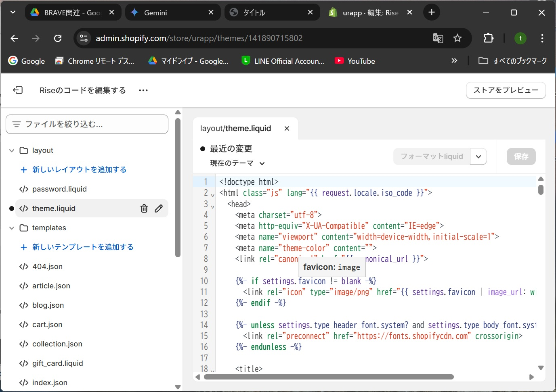Image resolution: width=556 pixels, height=392 pixels.
Task: Delete theme.liquid with the trash icon
Action: [x=144, y=209]
